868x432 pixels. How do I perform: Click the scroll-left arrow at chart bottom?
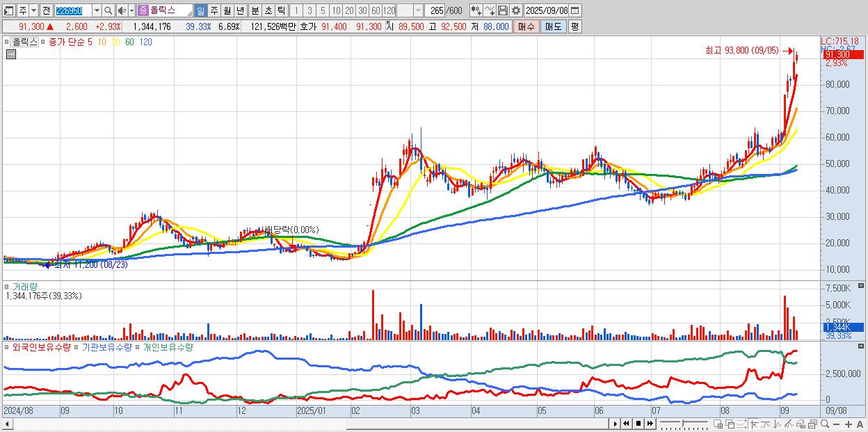coord(8,424)
